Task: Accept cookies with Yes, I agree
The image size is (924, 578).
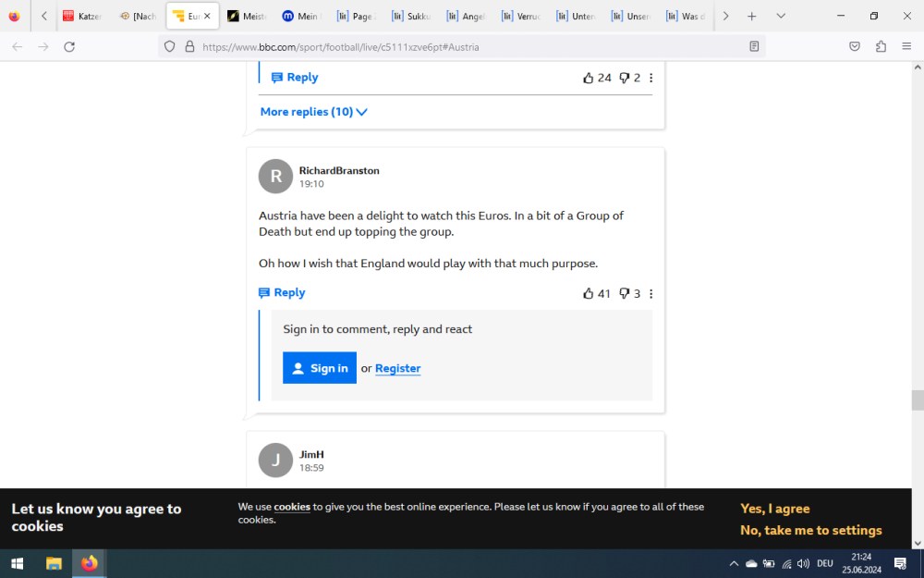Action: click(x=774, y=509)
